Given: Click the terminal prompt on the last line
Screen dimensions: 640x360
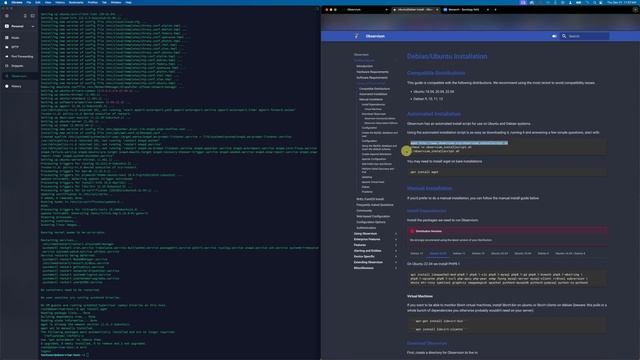Looking at the screenshot, I should (64, 355).
